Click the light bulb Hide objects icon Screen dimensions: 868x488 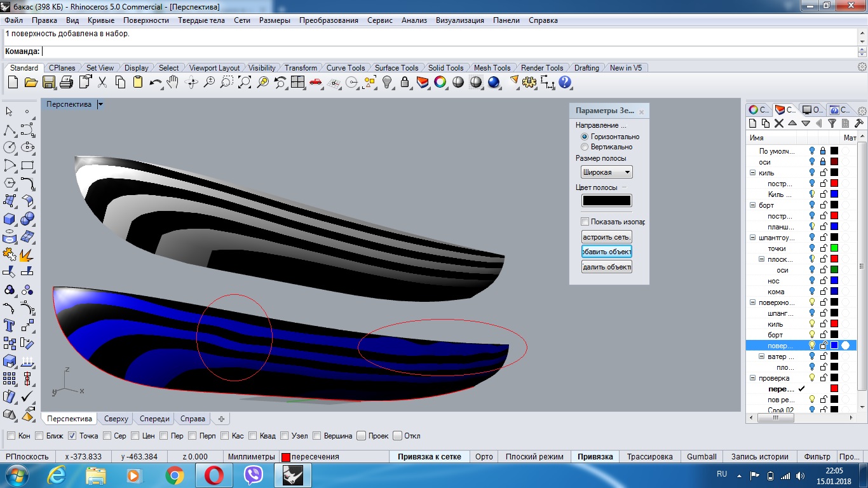pos(386,82)
